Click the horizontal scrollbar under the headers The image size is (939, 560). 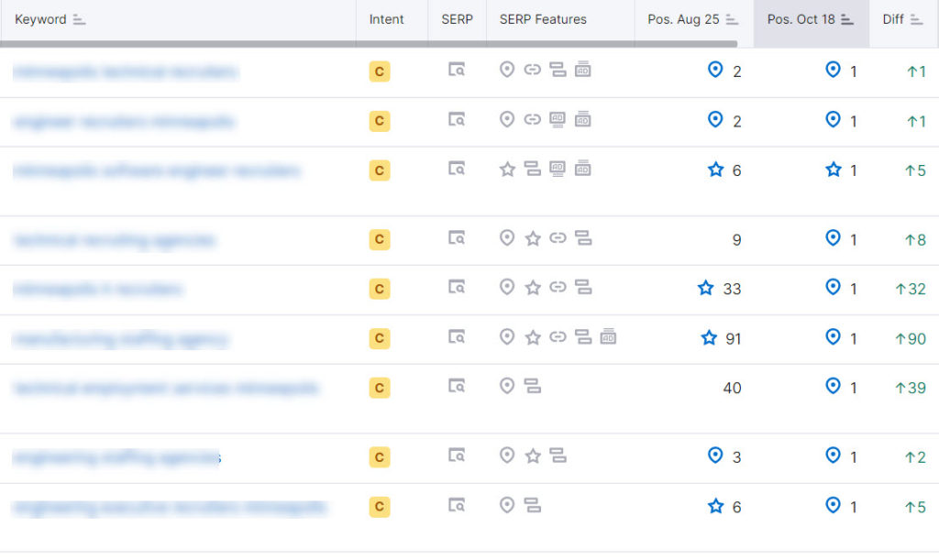coord(367,43)
